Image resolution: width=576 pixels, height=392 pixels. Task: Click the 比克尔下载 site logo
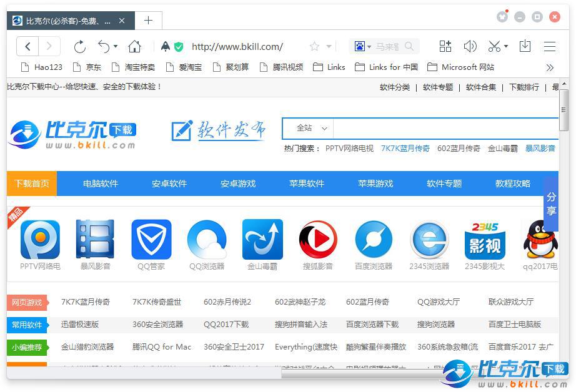72,134
